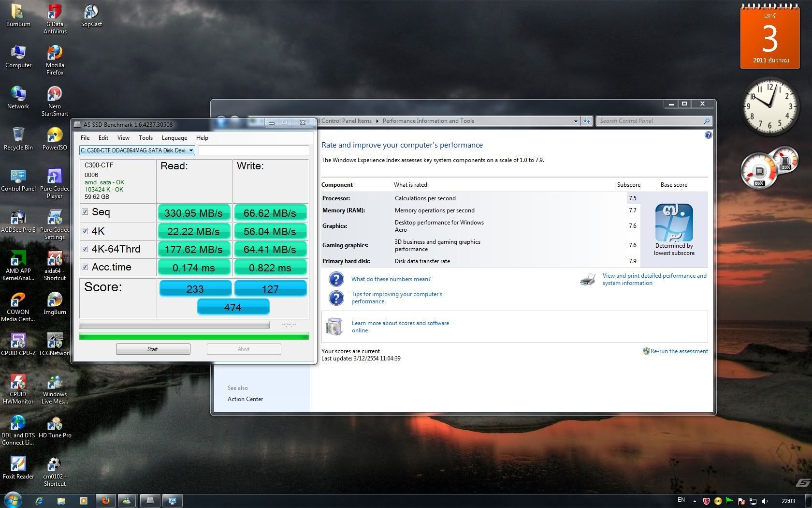This screenshot has height=508, width=812.
Task: Click the Windows Start orb
Action: pos(12,500)
